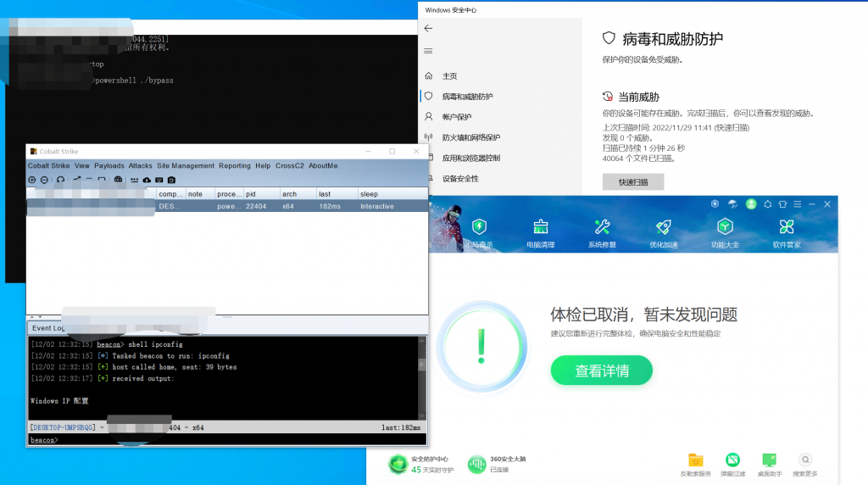Select 帐户保护 in Windows Security sidebar
This screenshot has height=485, width=868.
click(x=457, y=117)
